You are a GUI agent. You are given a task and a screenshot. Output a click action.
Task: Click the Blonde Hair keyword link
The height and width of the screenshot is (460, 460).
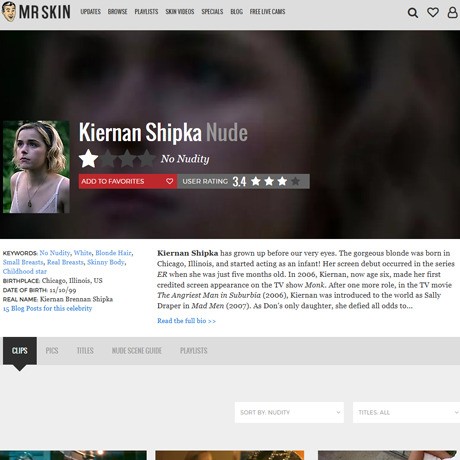coord(113,253)
